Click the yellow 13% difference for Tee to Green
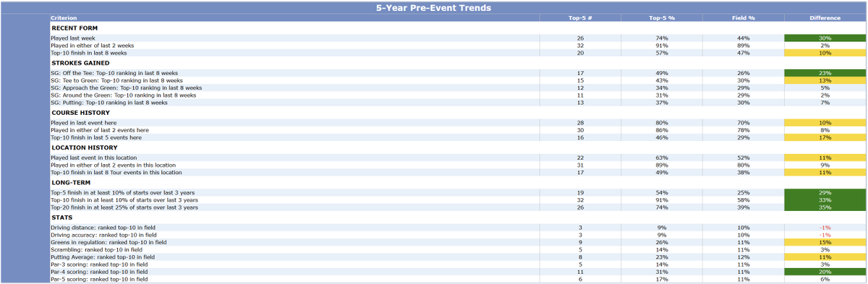This screenshot has width=868, height=284. pos(825,80)
